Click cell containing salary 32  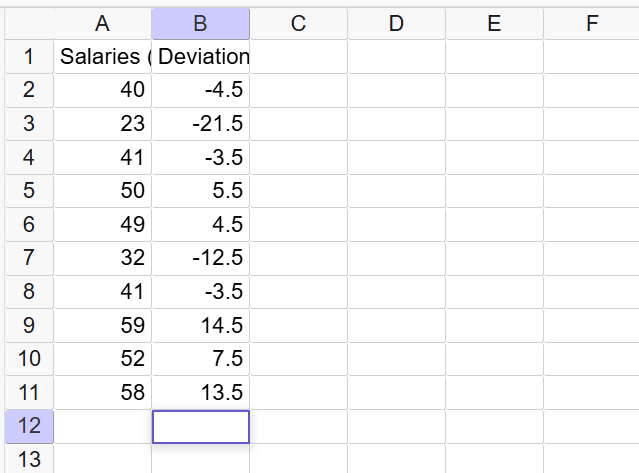click(103, 258)
